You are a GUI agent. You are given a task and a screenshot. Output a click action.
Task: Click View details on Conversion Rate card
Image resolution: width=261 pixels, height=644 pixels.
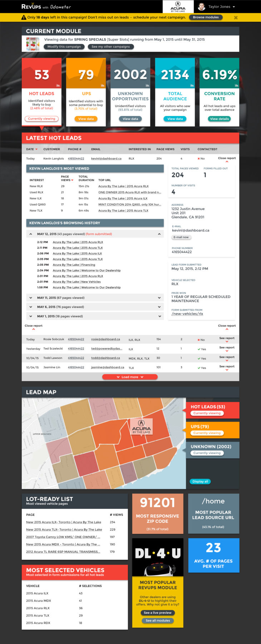(220, 119)
